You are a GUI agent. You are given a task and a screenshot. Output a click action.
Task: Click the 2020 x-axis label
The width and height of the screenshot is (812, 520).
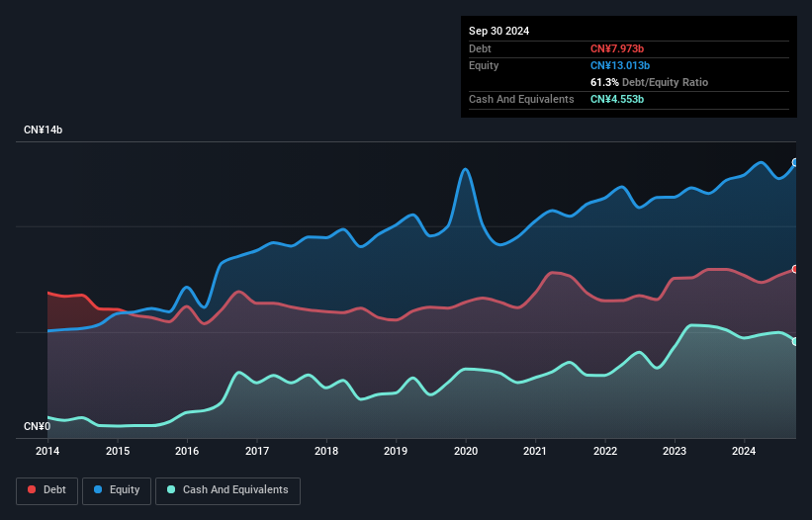click(x=466, y=451)
